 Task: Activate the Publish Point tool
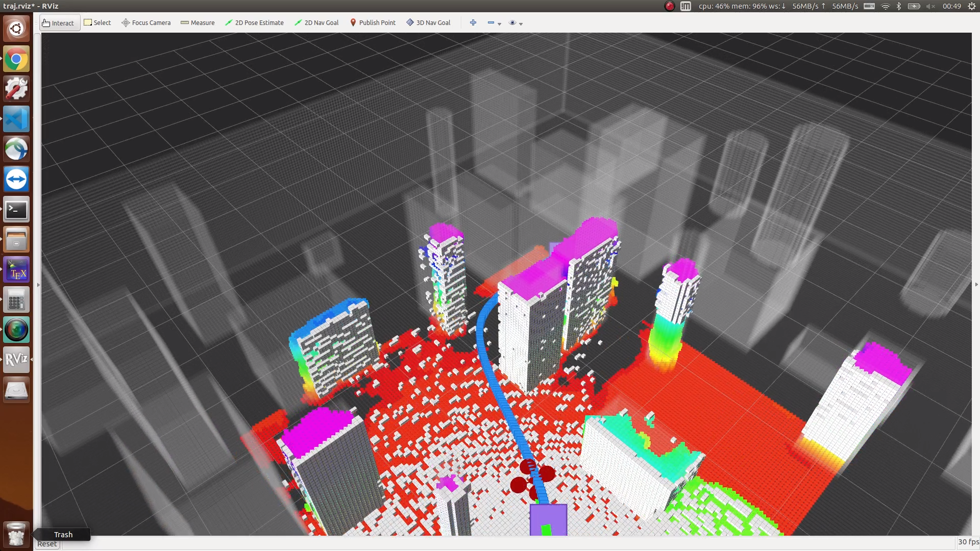373,23
